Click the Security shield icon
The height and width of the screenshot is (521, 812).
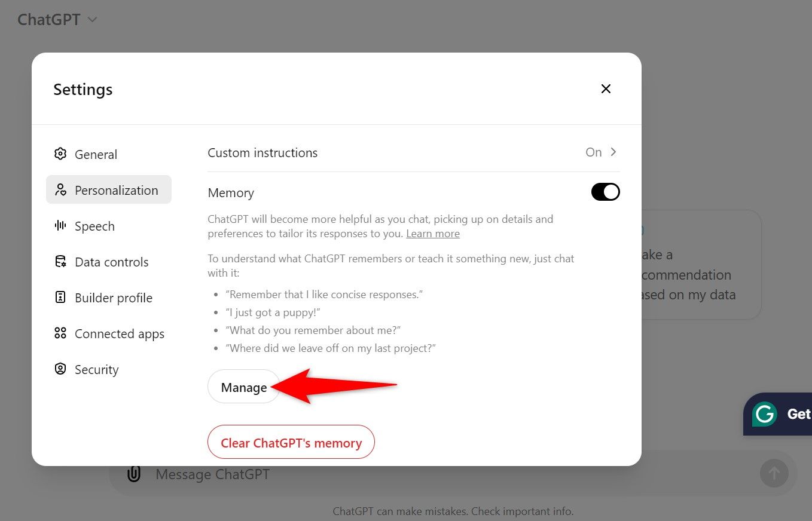pyautogui.click(x=60, y=369)
